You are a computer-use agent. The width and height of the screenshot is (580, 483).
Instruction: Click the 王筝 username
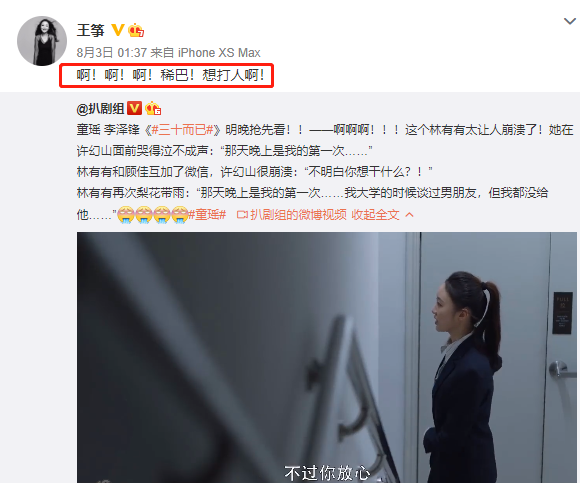91,30
